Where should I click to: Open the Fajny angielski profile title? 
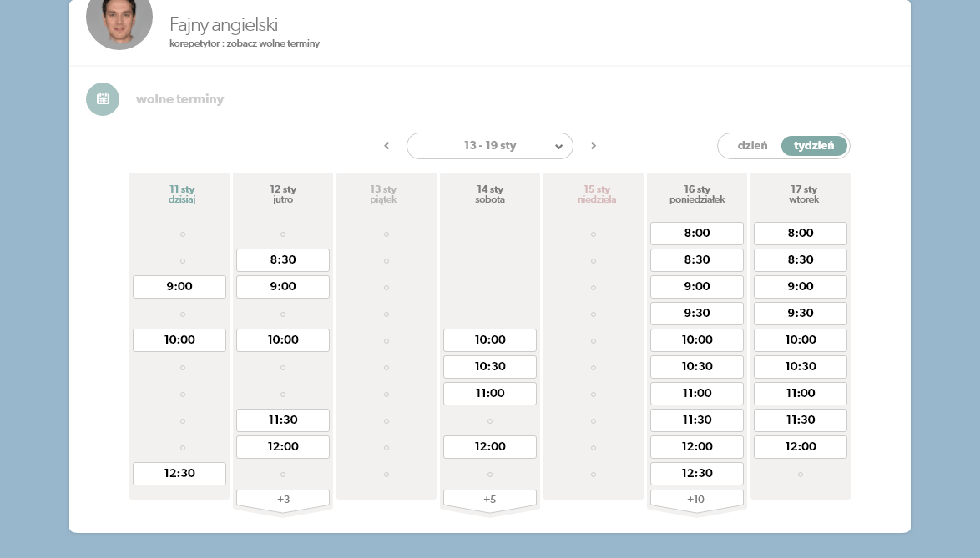click(x=224, y=24)
